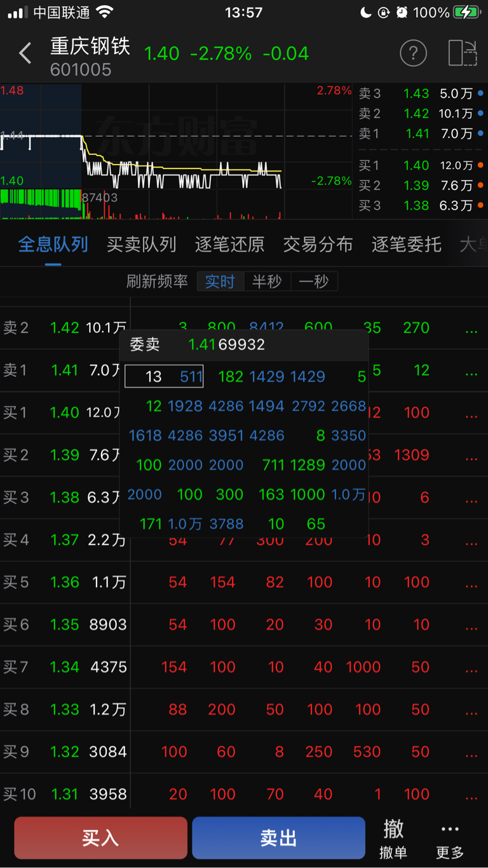Select volume 8903 in 买6 row
The height and width of the screenshot is (868, 488).
108,625
